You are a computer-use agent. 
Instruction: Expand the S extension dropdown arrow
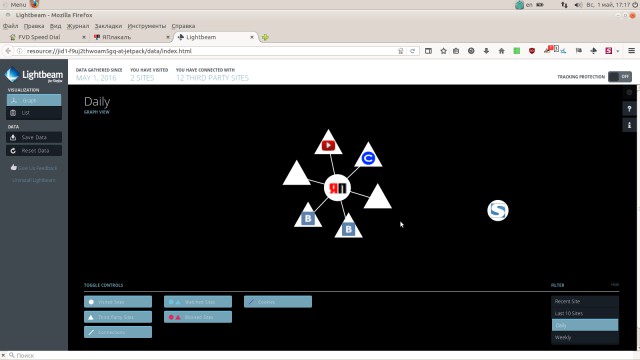coord(618,51)
